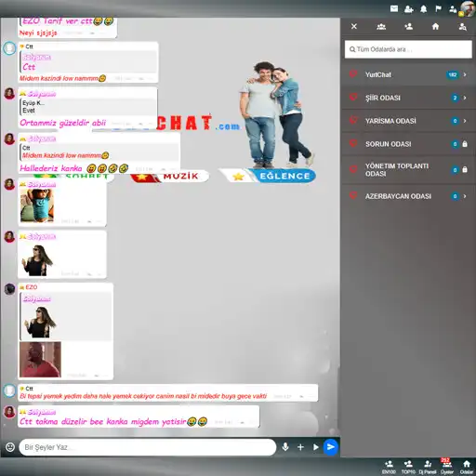Click the EZO username above the quoted GIF
Image resolution: width=476 pixels, height=476 pixels.
[x=32, y=287]
